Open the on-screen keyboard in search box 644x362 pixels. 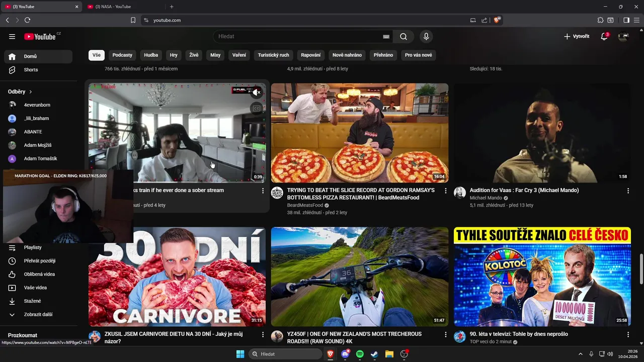point(386,37)
